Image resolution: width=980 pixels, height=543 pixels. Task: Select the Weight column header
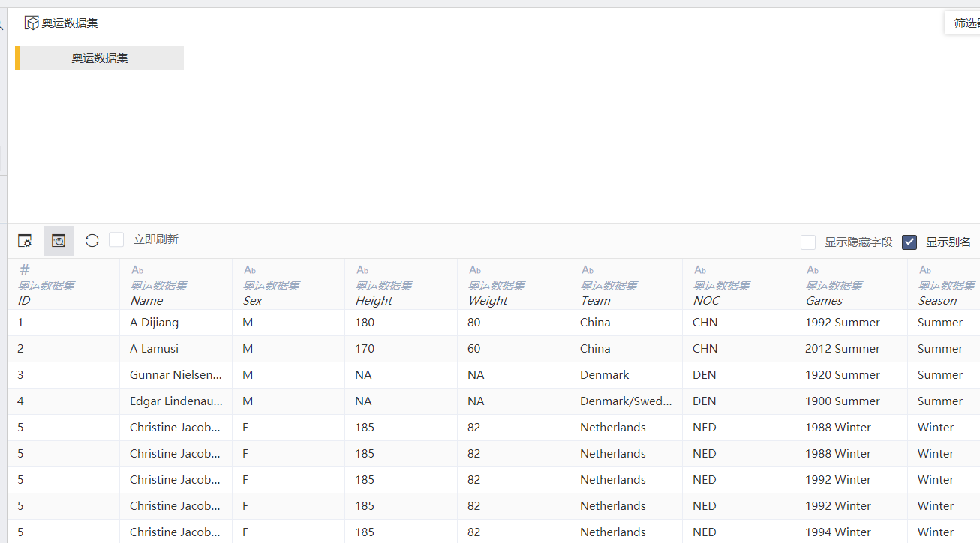tap(514, 284)
